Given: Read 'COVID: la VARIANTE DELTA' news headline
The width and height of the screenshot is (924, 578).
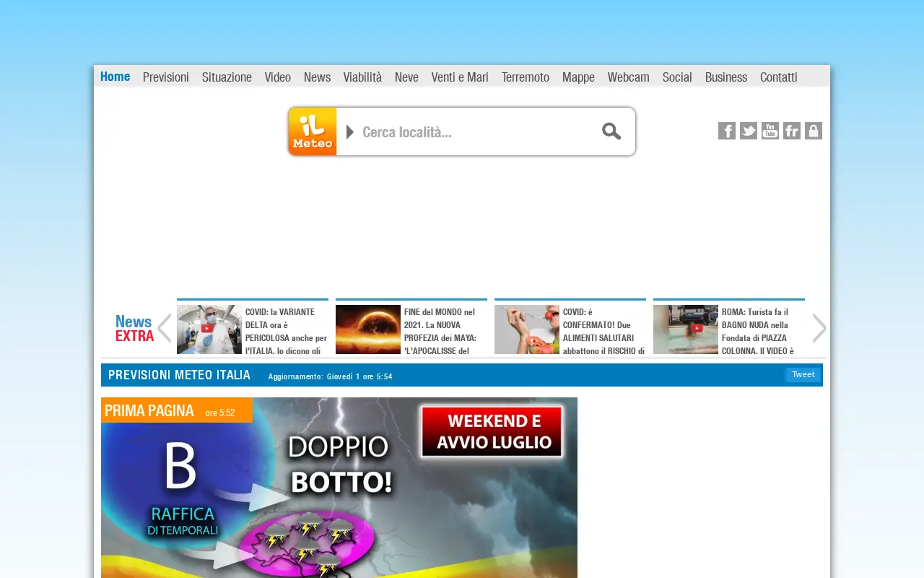Looking at the screenshot, I should [x=286, y=331].
